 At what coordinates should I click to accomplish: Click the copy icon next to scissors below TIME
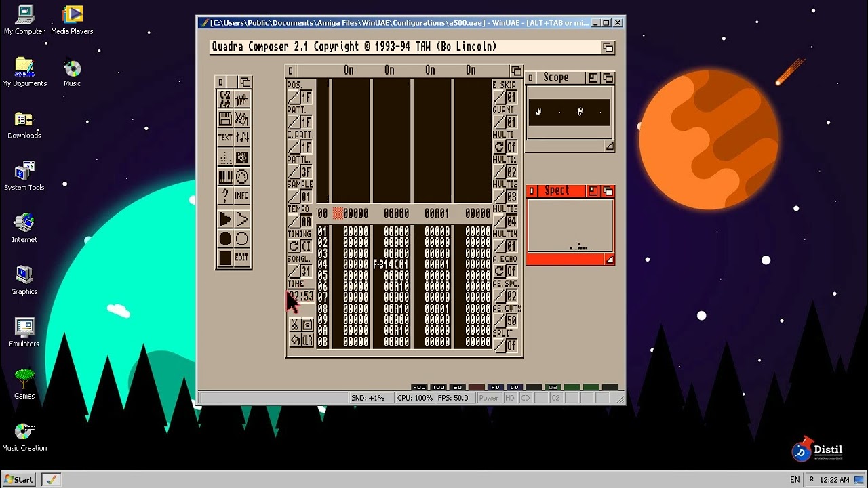pyautogui.click(x=307, y=325)
